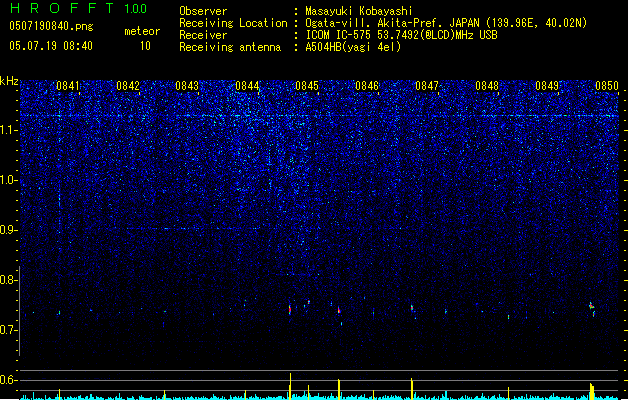Click the meteor label
The height and width of the screenshot is (400, 629).
pyautogui.click(x=142, y=31)
